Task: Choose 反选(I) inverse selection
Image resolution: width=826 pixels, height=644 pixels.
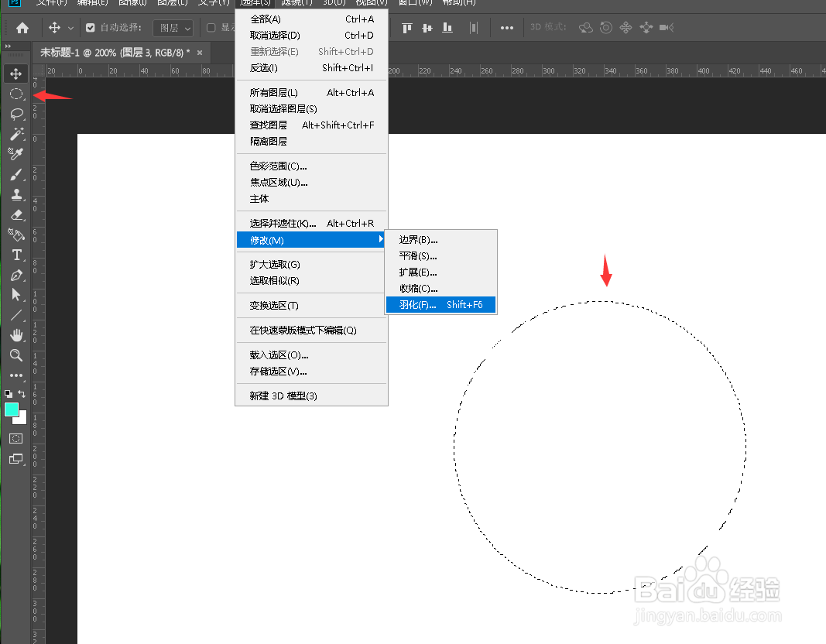Action: point(311,68)
